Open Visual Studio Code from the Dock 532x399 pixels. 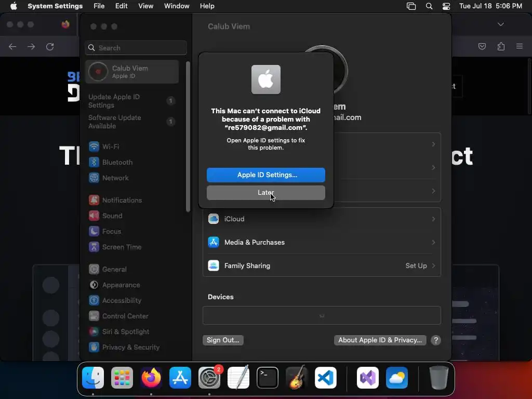click(x=326, y=378)
